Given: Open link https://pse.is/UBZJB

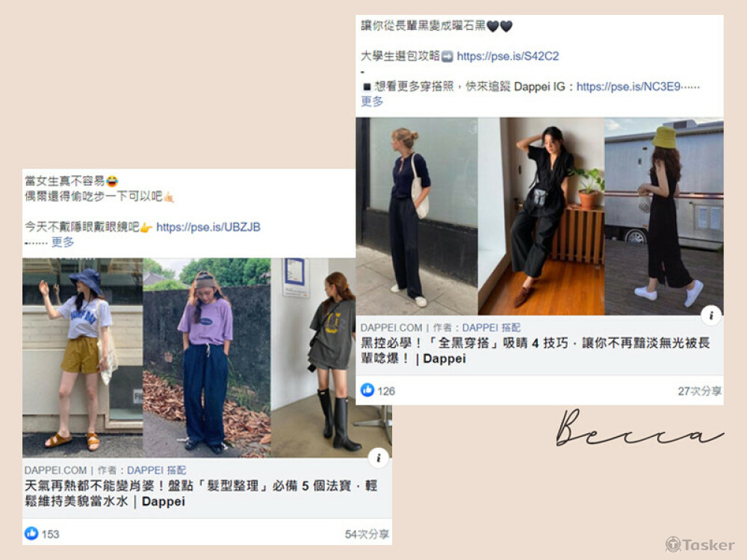Looking at the screenshot, I should [x=208, y=227].
